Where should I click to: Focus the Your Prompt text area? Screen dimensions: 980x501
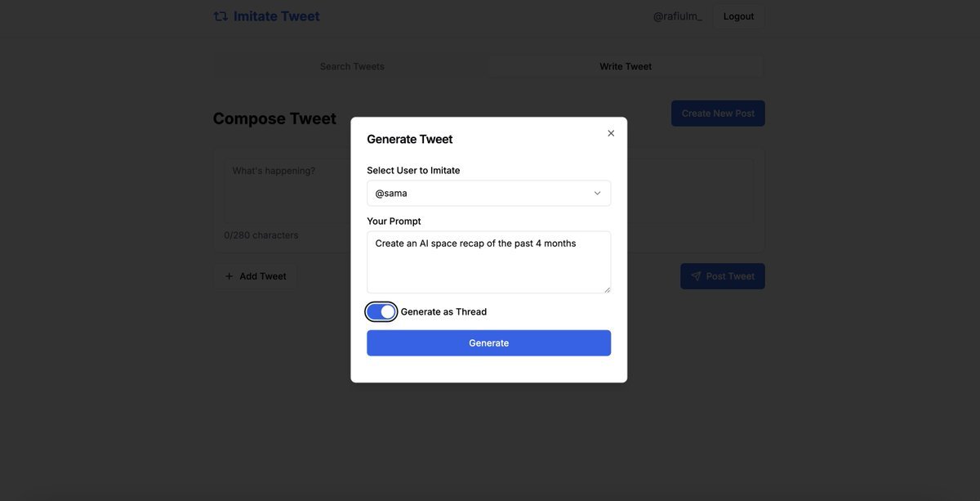[488, 262]
